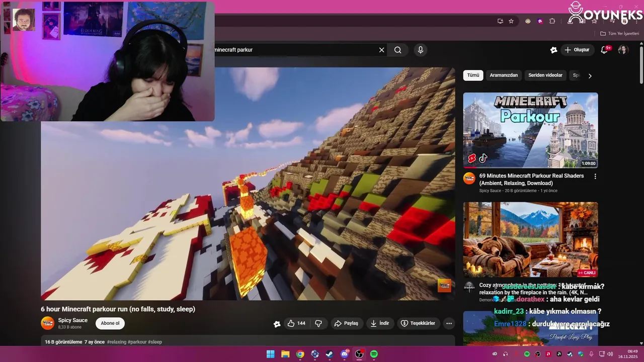Click the purple extension icon in toolbar
The height and width of the screenshot is (362, 644).
pos(540,21)
